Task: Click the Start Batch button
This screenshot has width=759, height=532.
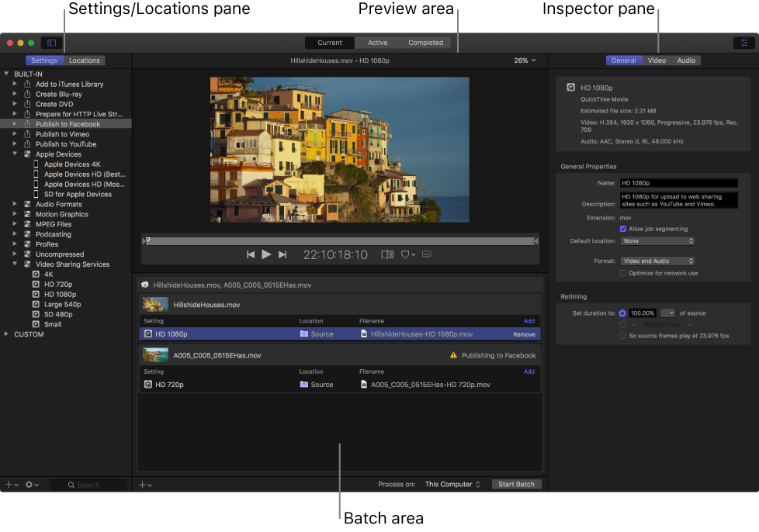Action: pyautogui.click(x=516, y=485)
